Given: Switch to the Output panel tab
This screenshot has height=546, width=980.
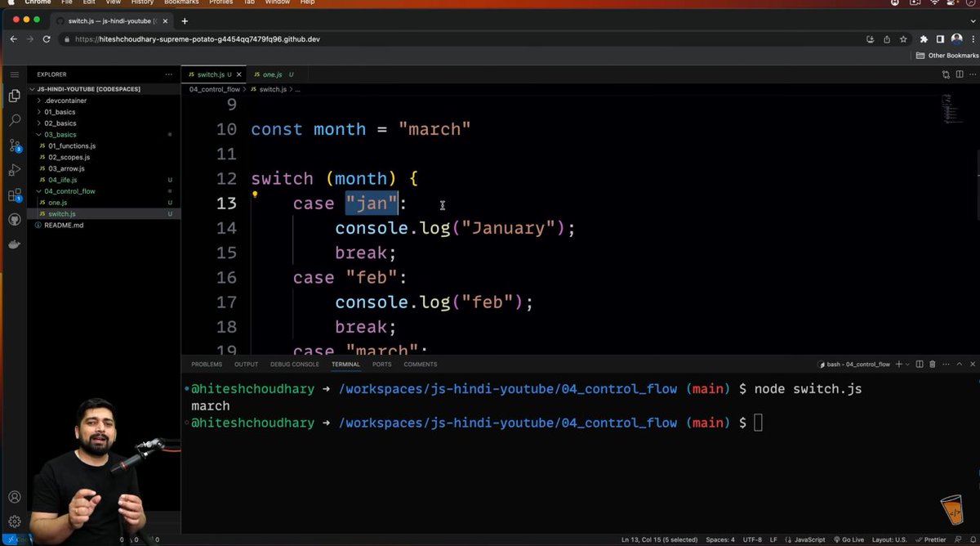Looking at the screenshot, I should click(x=246, y=364).
